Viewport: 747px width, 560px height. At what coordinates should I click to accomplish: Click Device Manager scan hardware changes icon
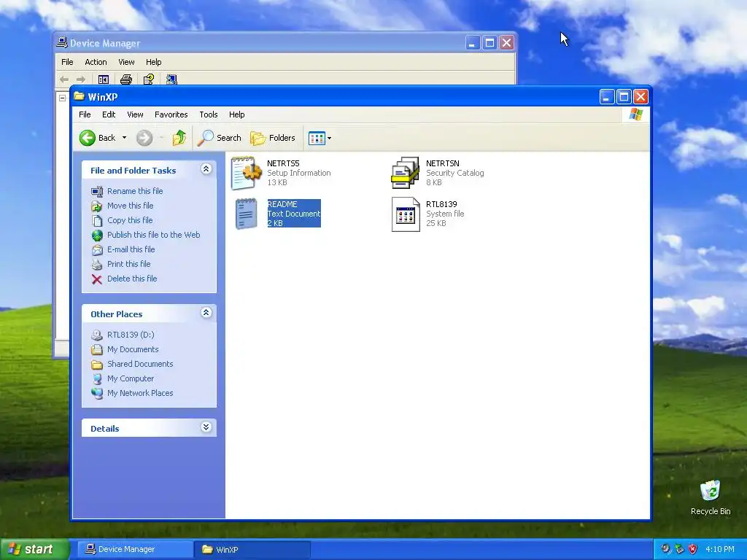pyautogui.click(x=171, y=79)
